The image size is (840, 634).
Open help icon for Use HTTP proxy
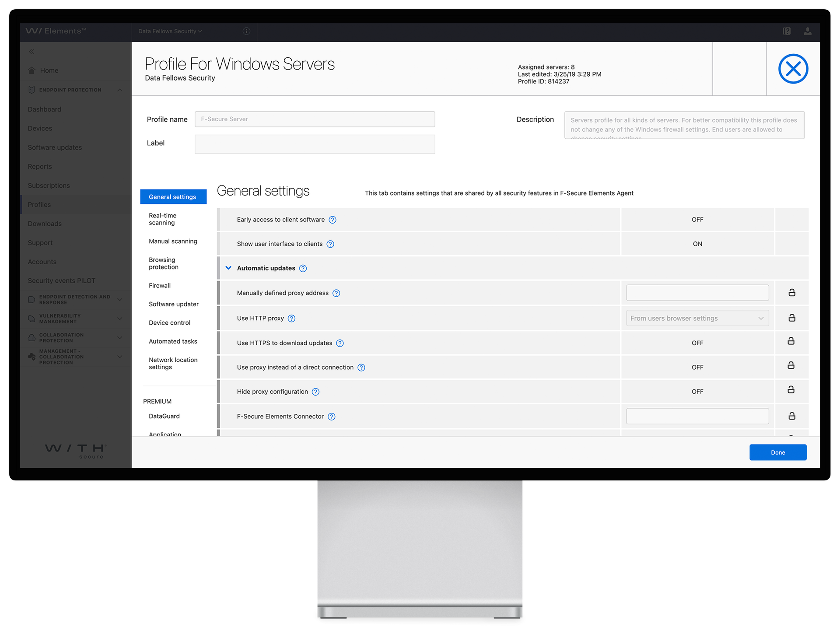[291, 319]
